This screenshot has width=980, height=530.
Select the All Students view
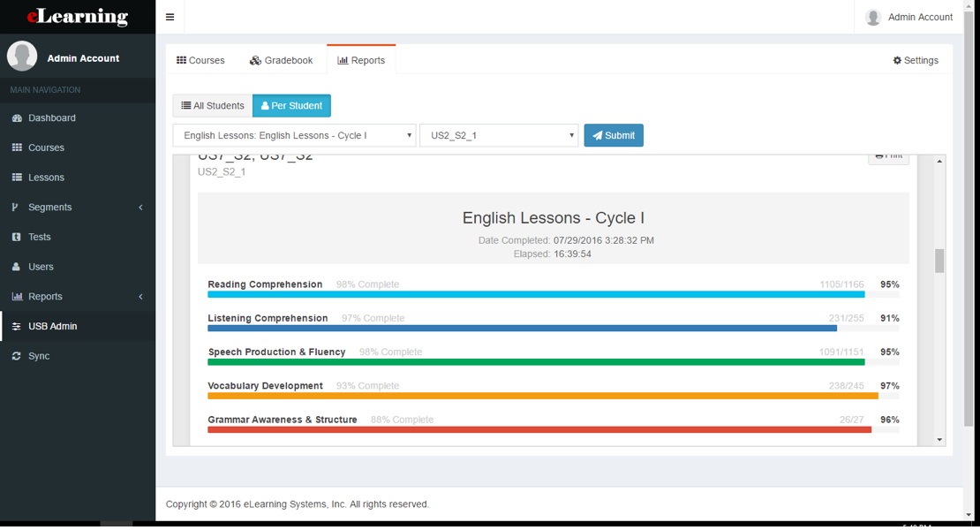tap(212, 105)
